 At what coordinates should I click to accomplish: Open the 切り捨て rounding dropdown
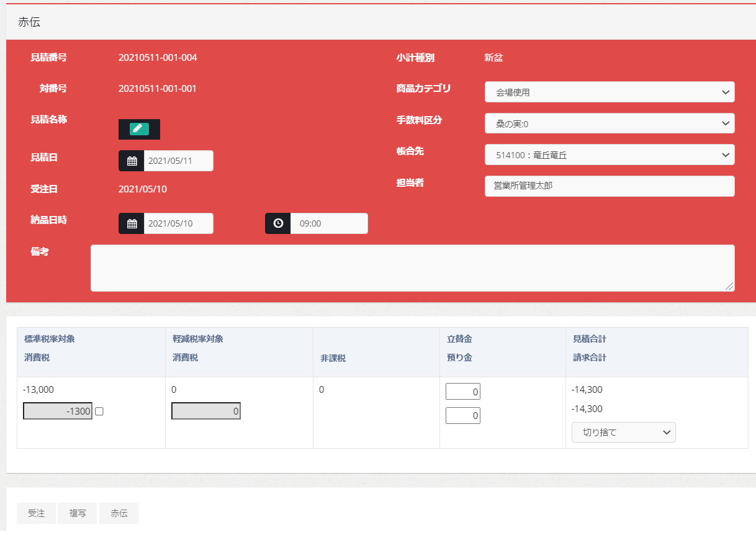[623, 433]
